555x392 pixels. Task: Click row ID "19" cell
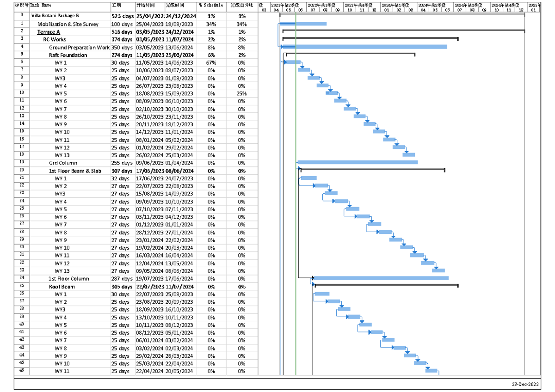[x=22, y=162]
